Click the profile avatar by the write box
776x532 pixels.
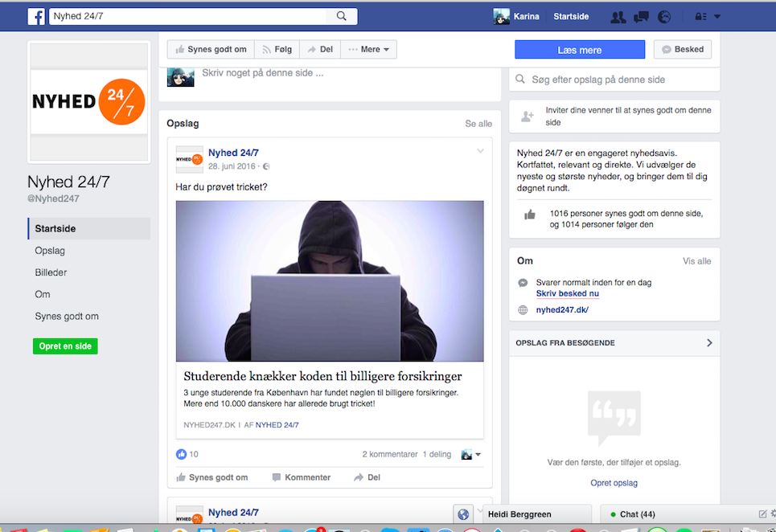point(181,77)
